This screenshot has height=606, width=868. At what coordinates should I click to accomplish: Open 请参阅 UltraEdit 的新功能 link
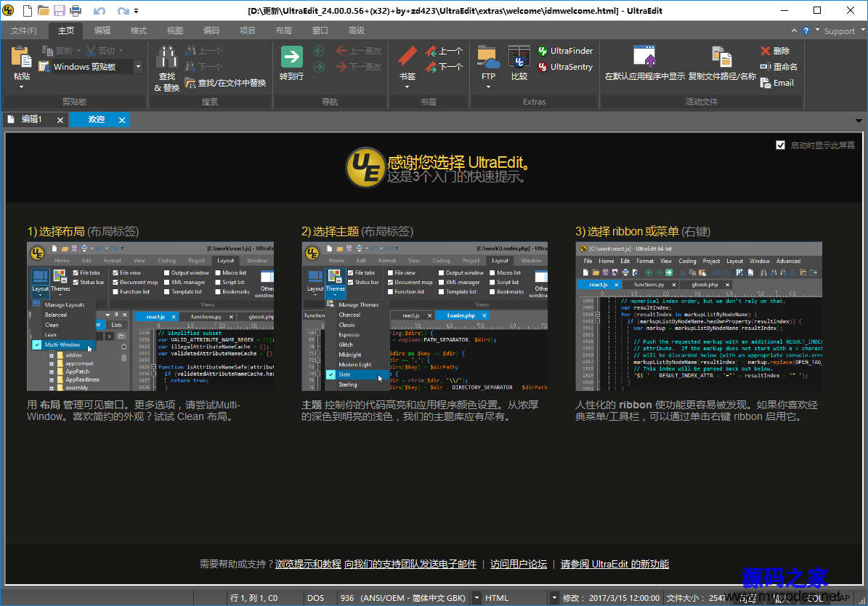pos(615,564)
